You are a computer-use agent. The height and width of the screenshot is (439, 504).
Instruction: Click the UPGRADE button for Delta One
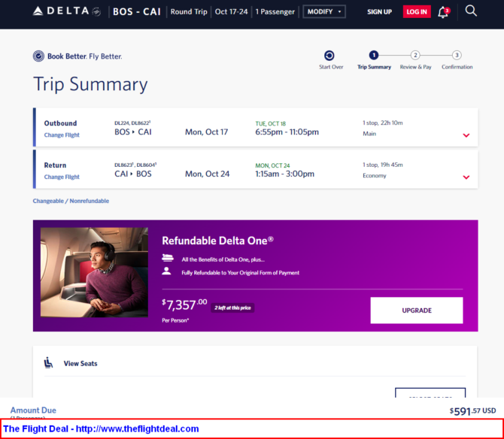point(417,310)
